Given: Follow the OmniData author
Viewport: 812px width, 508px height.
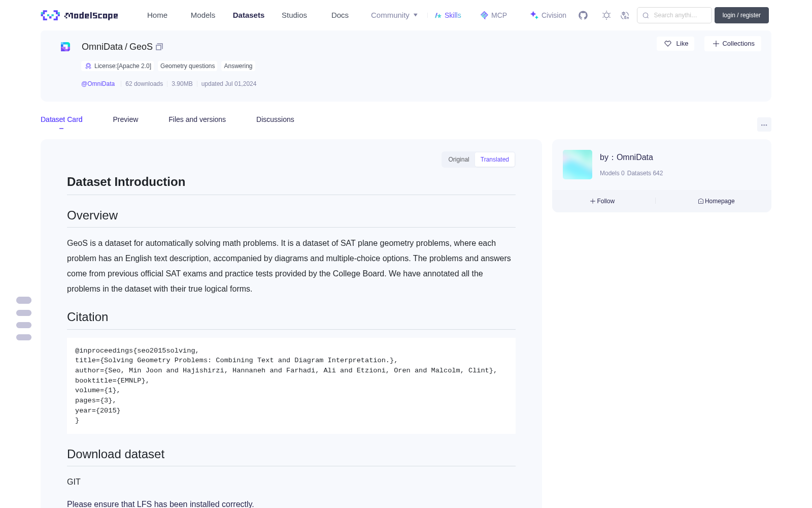Looking at the screenshot, I should tap(602, 201).
